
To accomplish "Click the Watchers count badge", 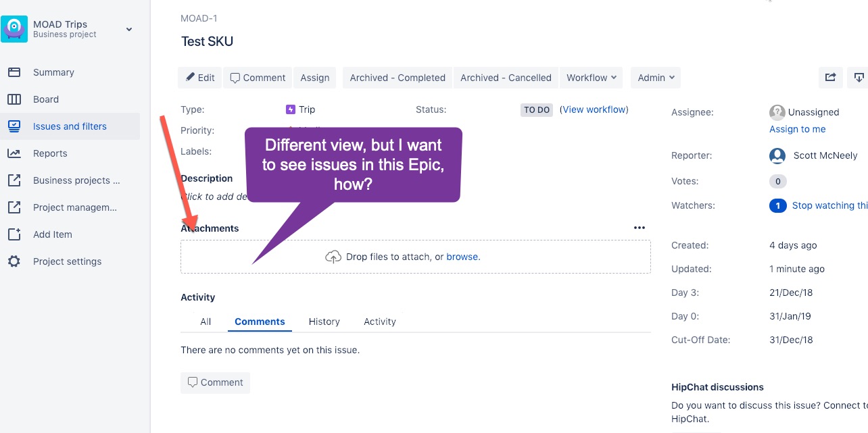I will click(777, 205).
